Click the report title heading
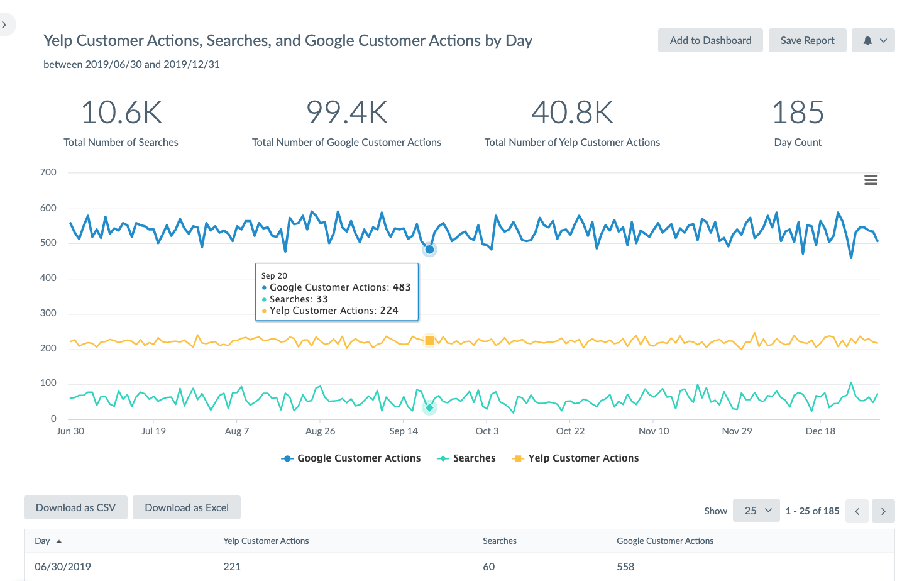This screenshot has height=581, width=924. pos(288,41)
